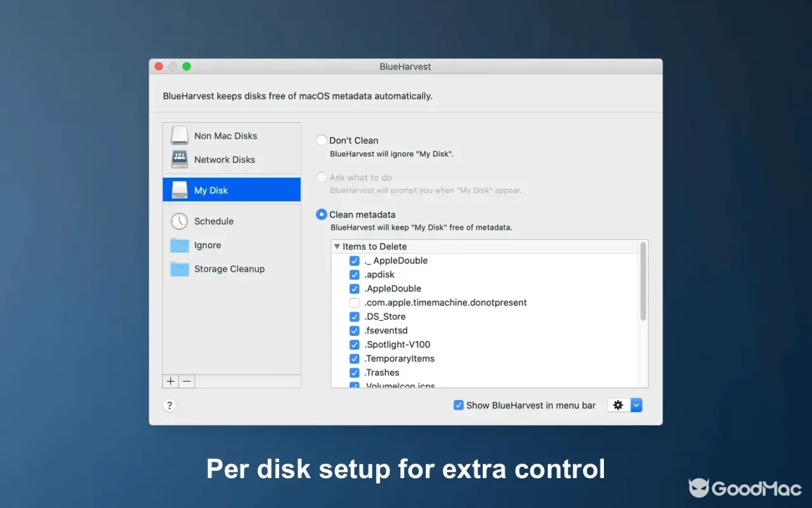Click the .DS_Store file name

coord(385,317)
